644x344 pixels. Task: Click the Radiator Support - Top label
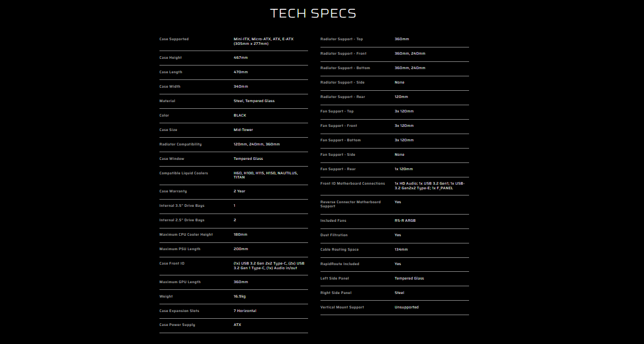tap(342, 39)
